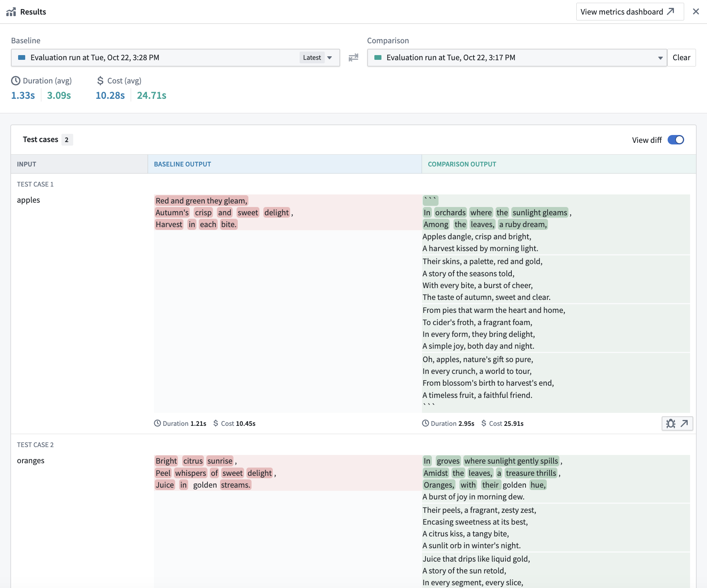Toggle the View diff switch
The height and width of the screenshot is (588, 707).
click(676, 140)
